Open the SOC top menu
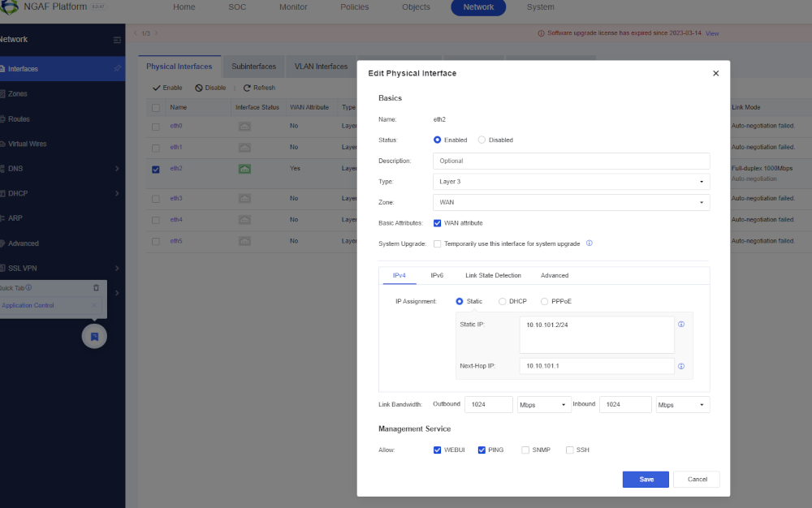Image resolution: width=812 pixels, height=508 pixels. click(237, 7)
